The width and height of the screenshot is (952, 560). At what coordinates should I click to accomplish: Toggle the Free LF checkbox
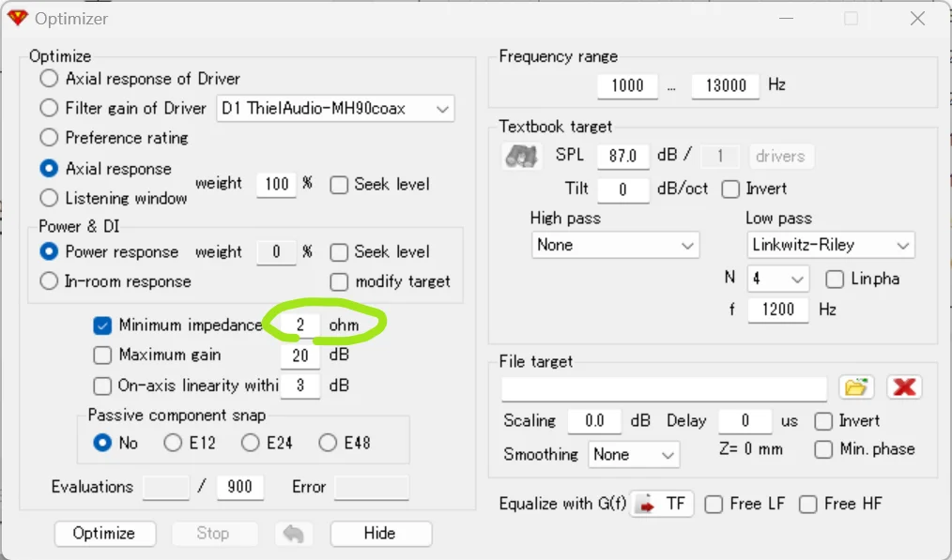714,505
